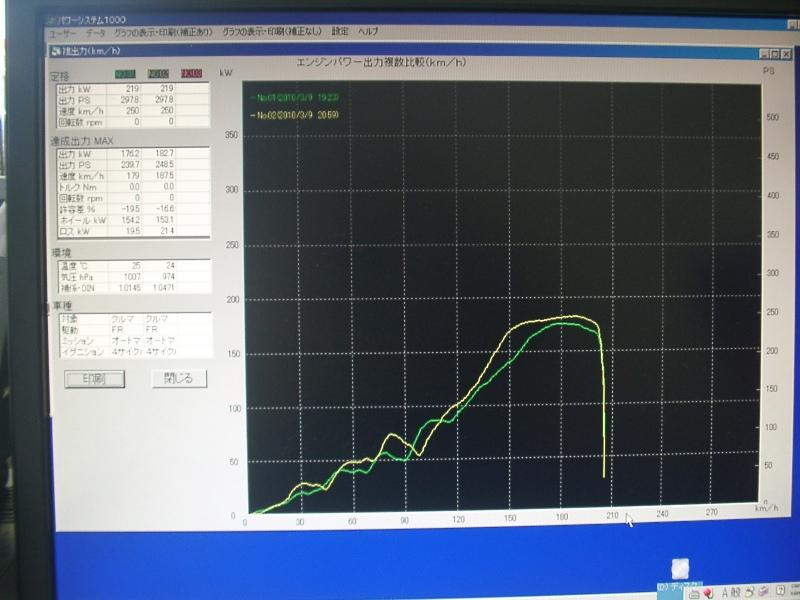Select the PS value 248.5
Image resolution: width=800 pixels, height=600 pixels.
click(x=164, y=165)
